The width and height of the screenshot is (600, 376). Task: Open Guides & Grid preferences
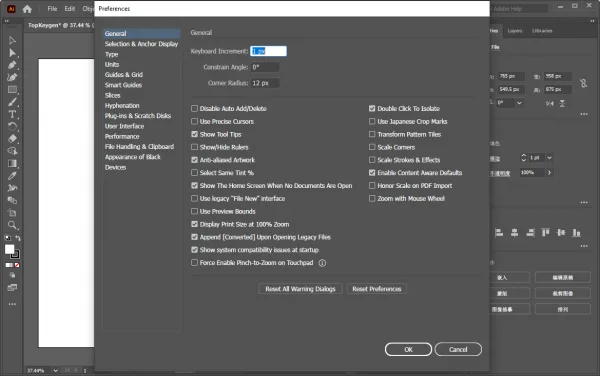click(x=124, y=75)
